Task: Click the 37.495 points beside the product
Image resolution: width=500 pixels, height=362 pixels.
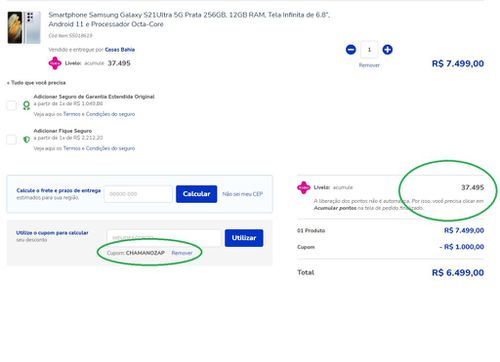Action: [x=119, y=63]
